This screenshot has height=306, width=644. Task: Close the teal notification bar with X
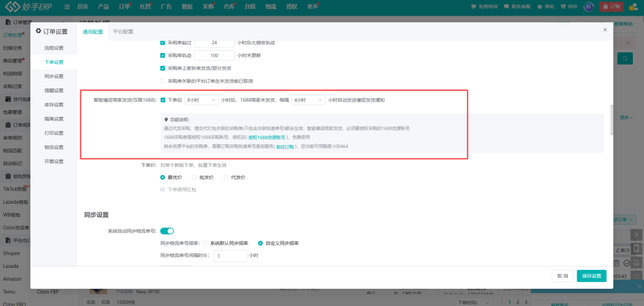(639, 287)
